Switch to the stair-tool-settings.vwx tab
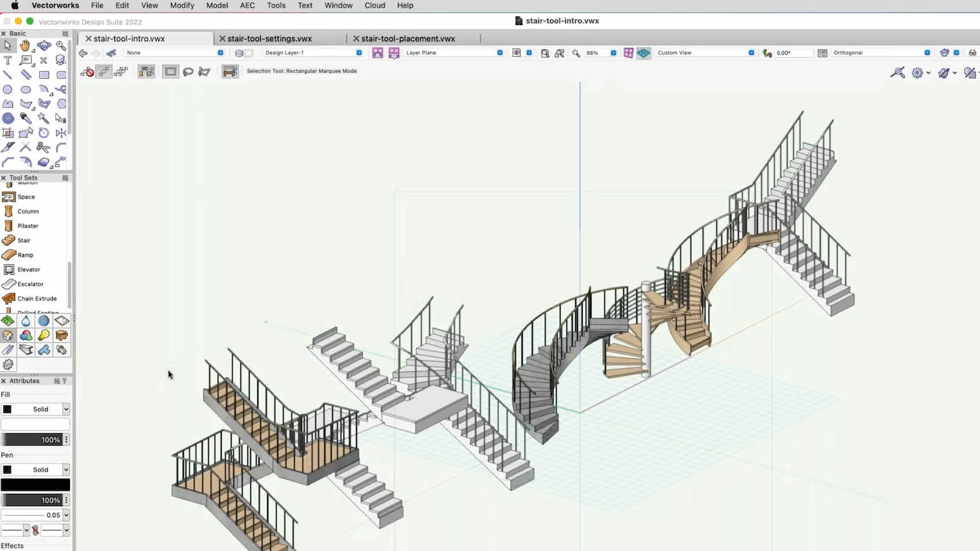The image size is (980, 551). (270, 38)
